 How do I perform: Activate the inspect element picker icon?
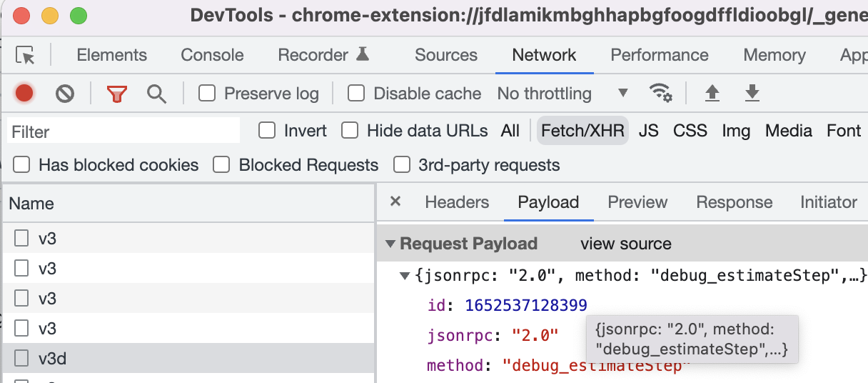[25, 55]
